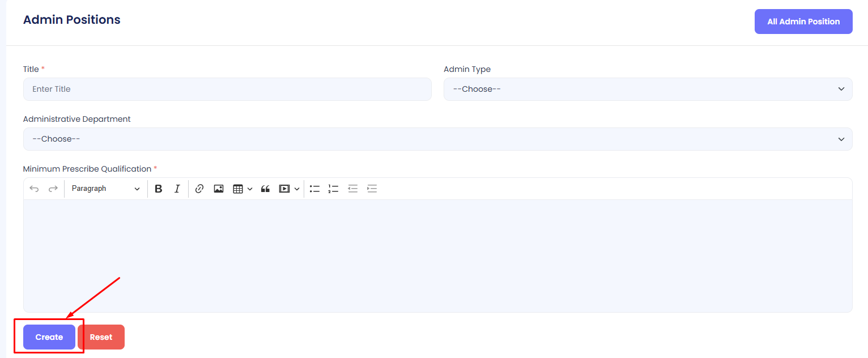Expand the Admin Type dropdown
The width and height of the screenshot is (868, 358).
[648, 89]
